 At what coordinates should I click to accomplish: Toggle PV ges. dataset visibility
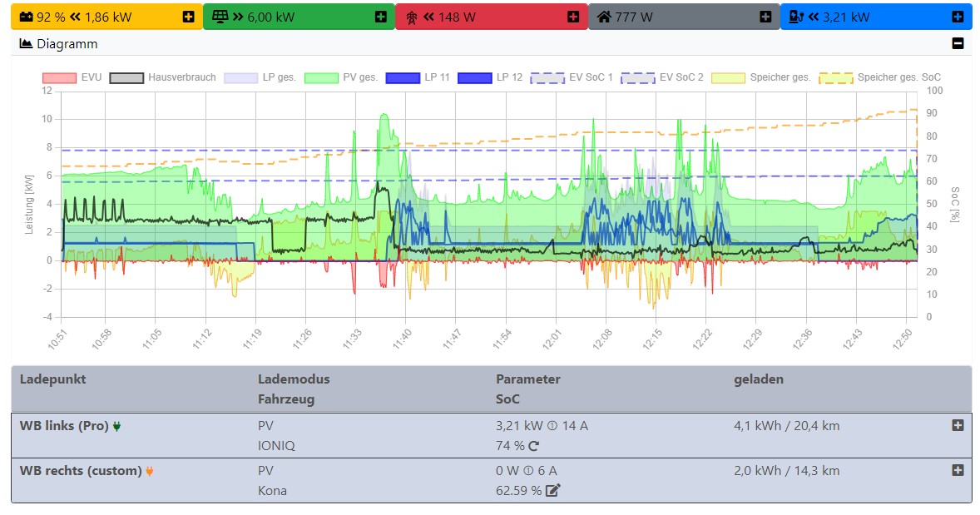[341, 77]
